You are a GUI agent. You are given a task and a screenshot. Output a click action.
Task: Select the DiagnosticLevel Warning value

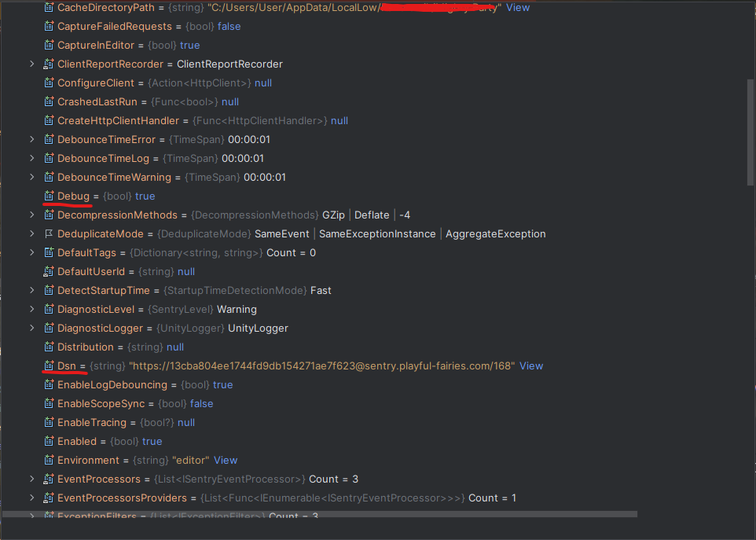pos(237,309)
